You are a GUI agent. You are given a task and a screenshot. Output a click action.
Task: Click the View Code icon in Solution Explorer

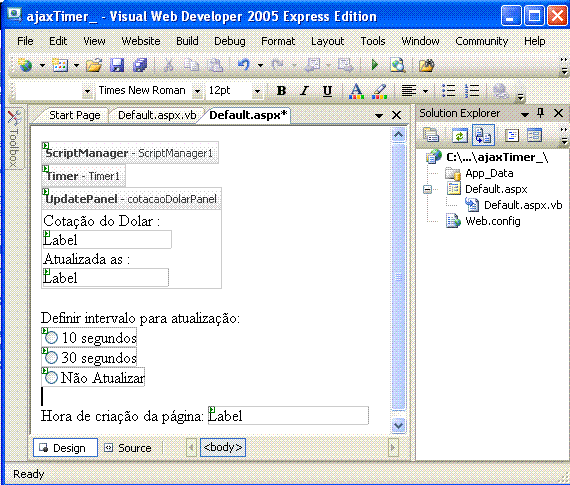coord(511,136)
